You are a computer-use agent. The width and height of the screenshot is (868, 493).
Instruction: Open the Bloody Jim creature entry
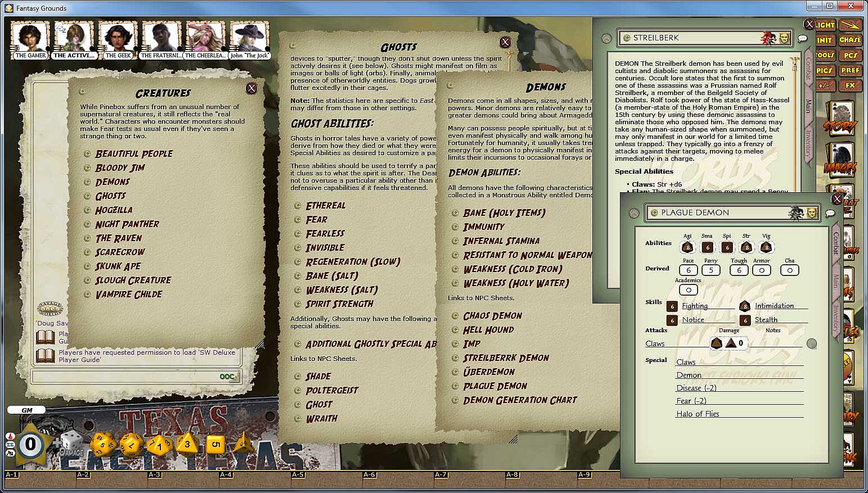120,168
